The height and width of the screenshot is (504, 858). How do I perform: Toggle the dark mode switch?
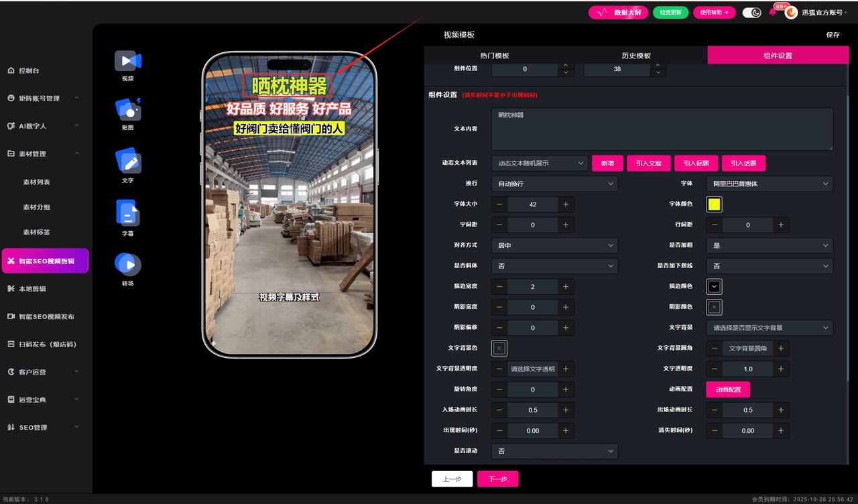pyautogui.click(x=751, y=12)
